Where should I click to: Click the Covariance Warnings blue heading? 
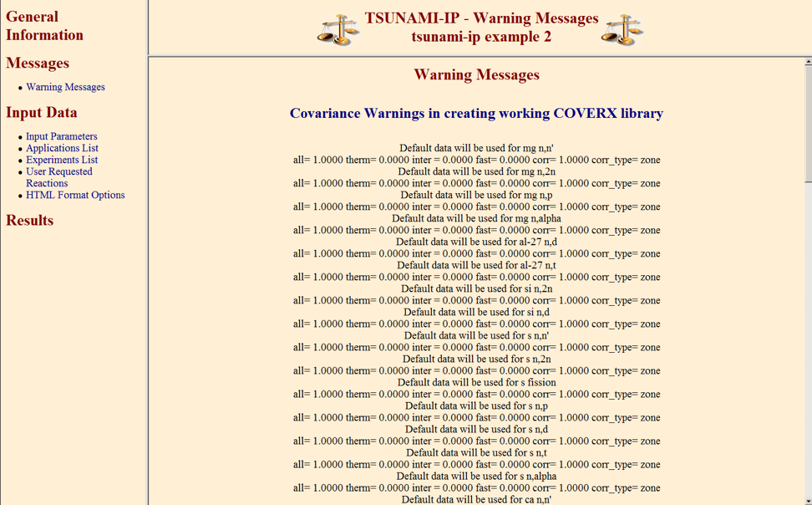tap(476, 114)
